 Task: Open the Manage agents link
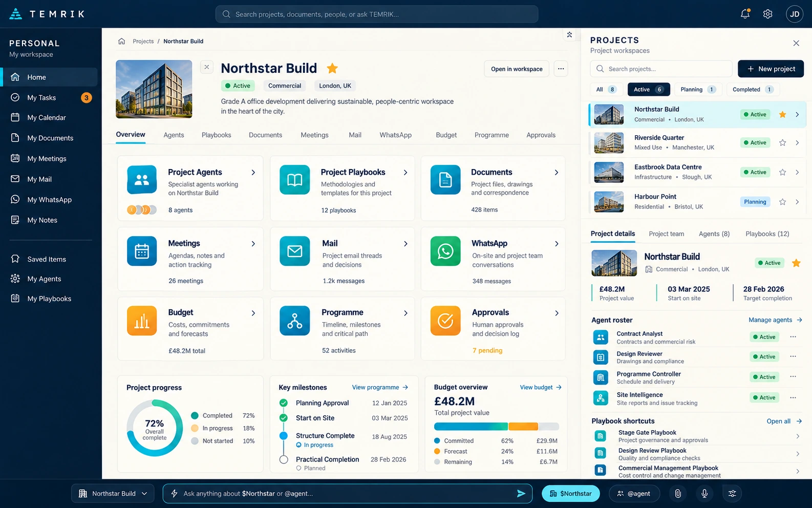pos(775,320)
